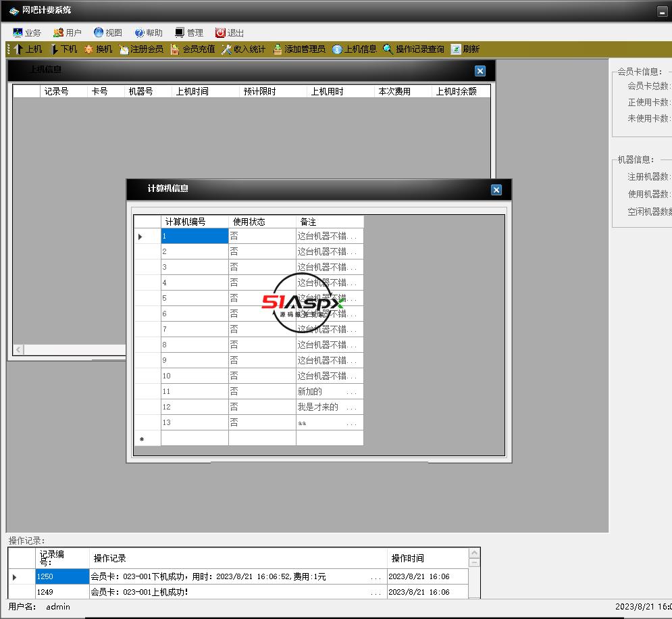Click the 上机 toolbar icon

click(x=19, y=49)
